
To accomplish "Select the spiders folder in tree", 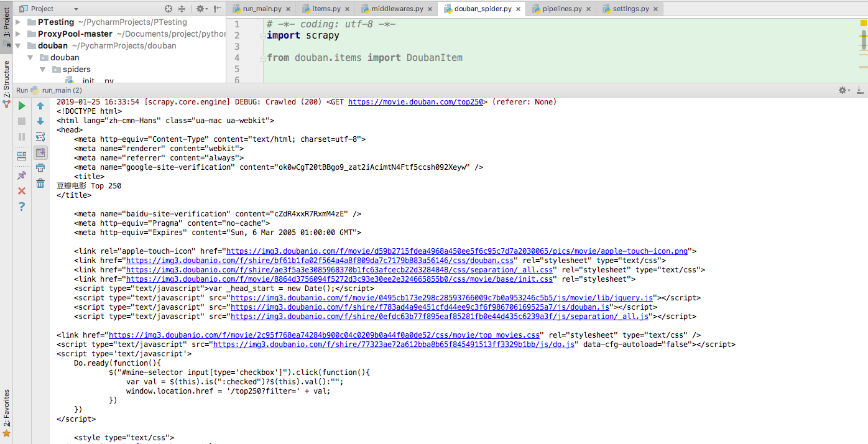I will (x=76, y=69).
